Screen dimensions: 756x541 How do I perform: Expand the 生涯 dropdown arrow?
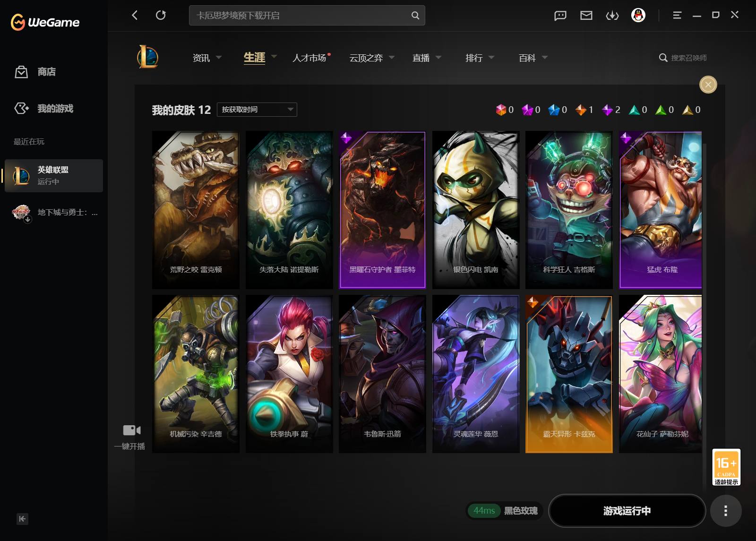coord(274,57)
